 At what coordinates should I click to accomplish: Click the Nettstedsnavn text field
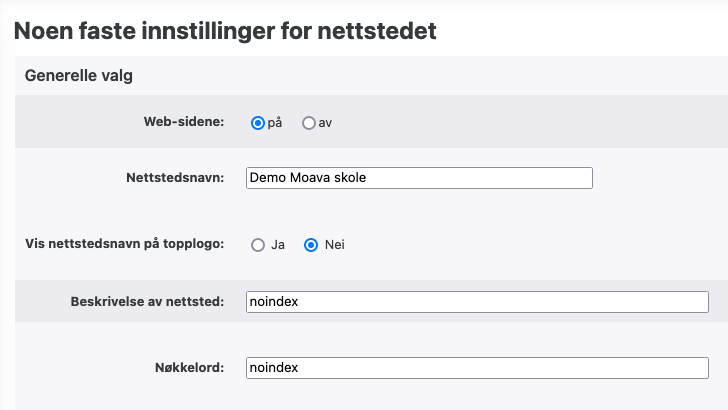tap(418, 178)
